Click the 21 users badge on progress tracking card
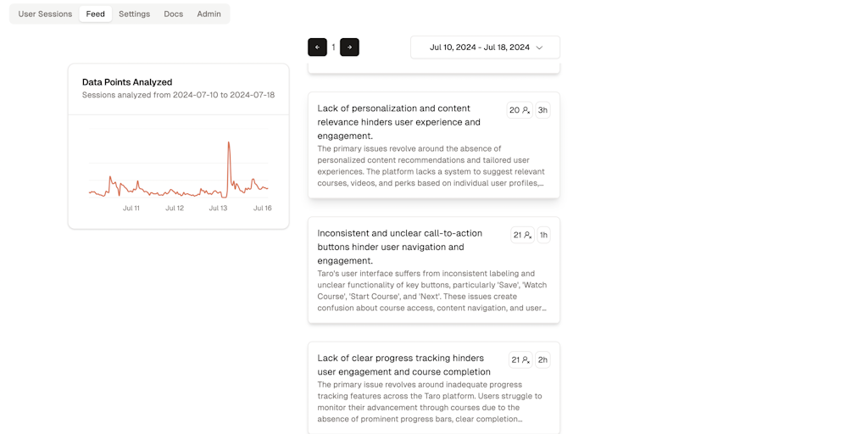Viewport: 868px width, 434px height. tap(520, 359)
